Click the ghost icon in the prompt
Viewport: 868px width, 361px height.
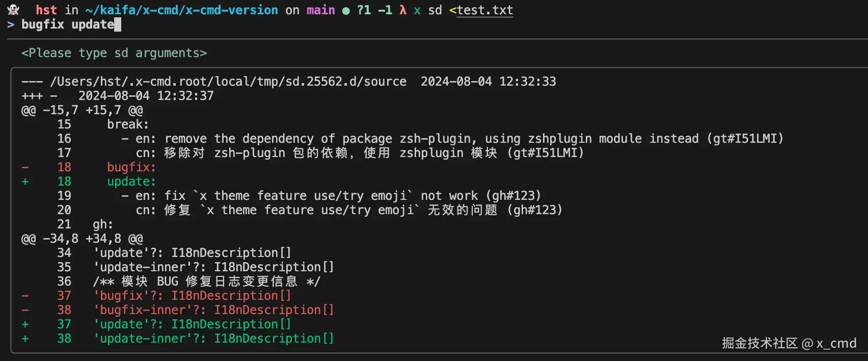[13, 10]
